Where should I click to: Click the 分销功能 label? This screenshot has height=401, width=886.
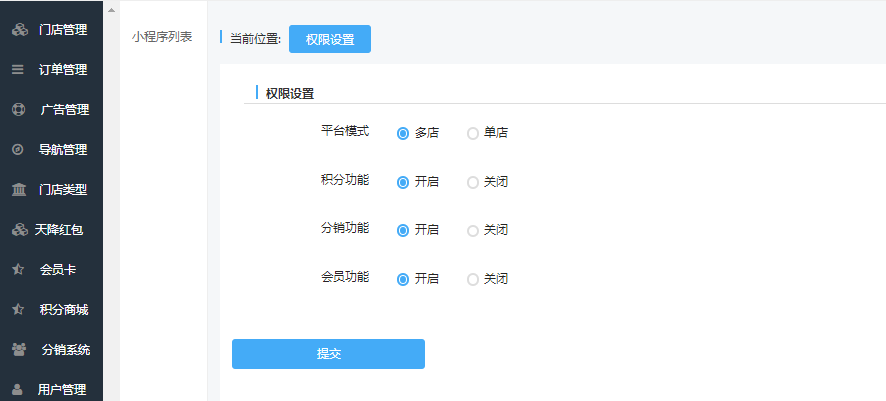click(345, 228)
